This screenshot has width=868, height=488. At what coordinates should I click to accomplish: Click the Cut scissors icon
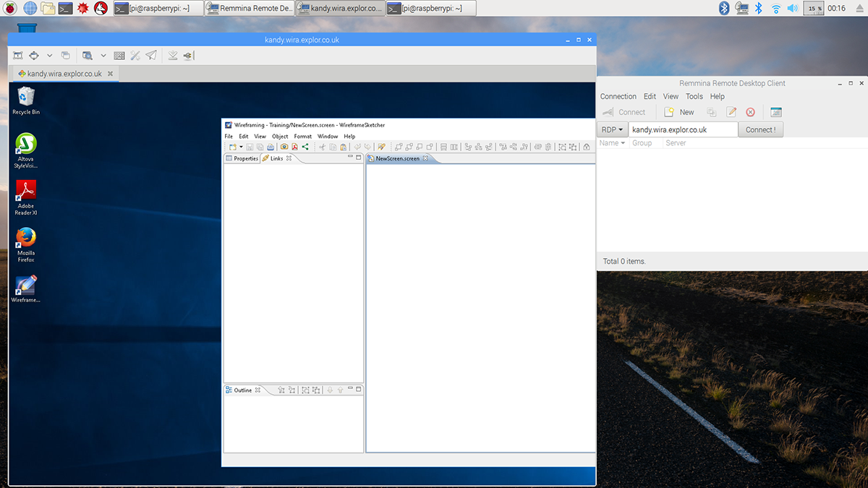322,147
